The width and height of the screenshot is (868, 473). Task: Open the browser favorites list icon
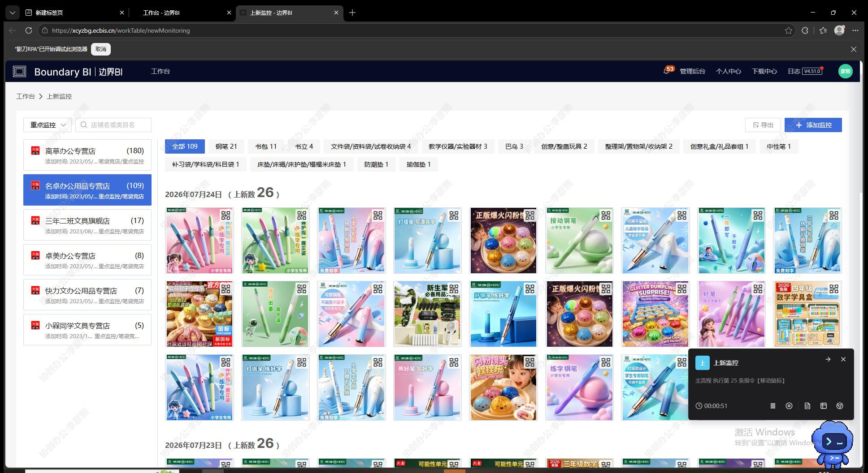click(x=823, y=30)
